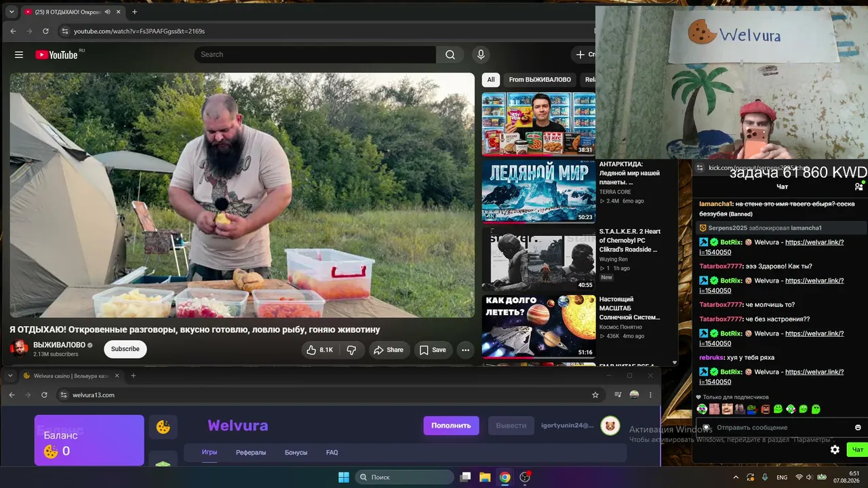Open File Explorer from the taskbar
Image resolution: width=868 pixels, height=488 pixels.
pos(486,477)
